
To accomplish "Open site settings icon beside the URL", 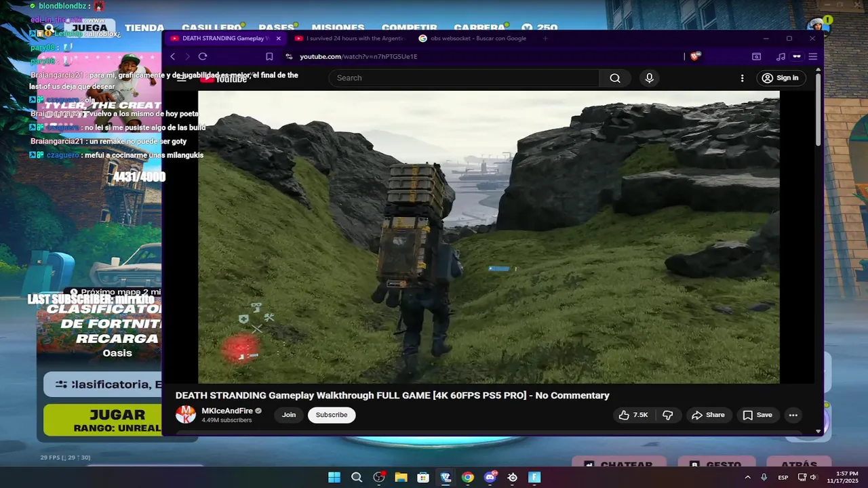I will tap(289, 56).
